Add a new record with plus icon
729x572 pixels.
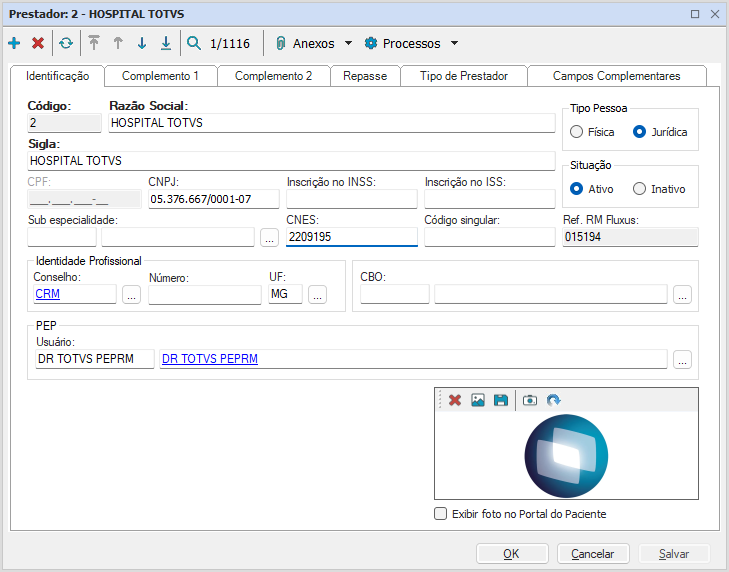(14, 43)
